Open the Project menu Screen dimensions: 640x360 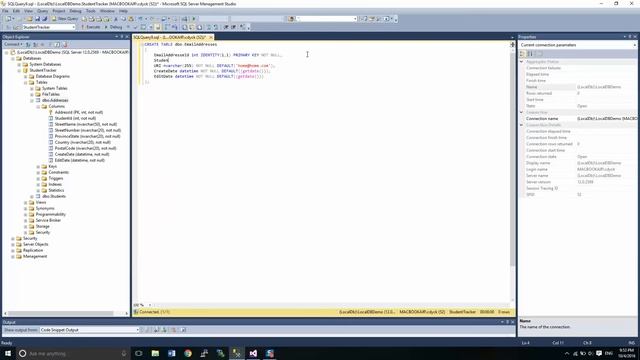59,11
